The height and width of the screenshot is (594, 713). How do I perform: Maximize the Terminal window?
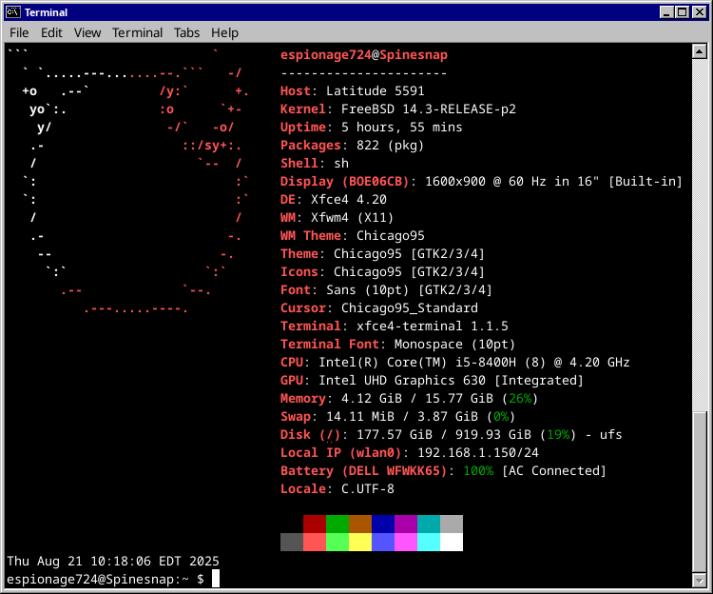(682, 12)
